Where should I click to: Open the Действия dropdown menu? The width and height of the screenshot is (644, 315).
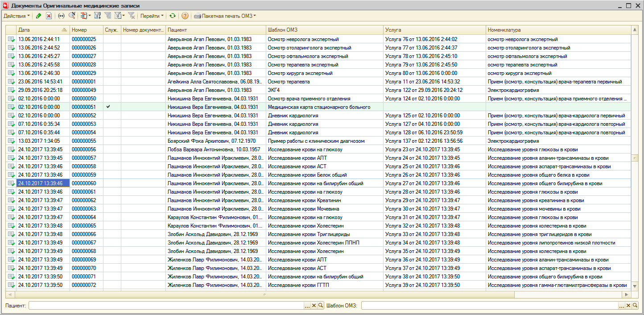[x=17, y=16]
